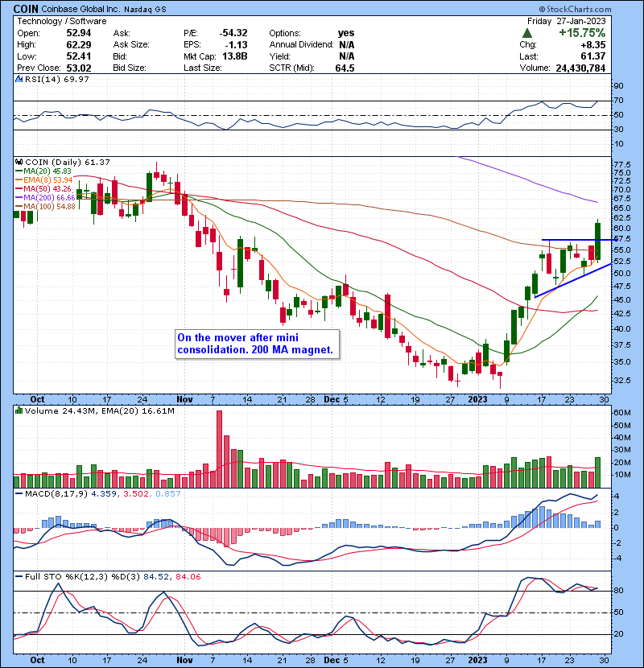Click the line icon beside RSI(14)

19,79
